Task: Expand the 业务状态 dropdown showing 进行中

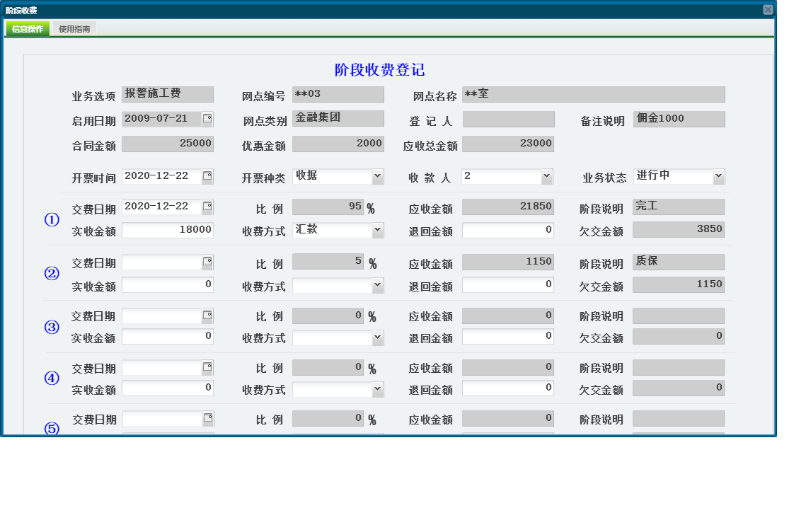Action: pos(718,175)
